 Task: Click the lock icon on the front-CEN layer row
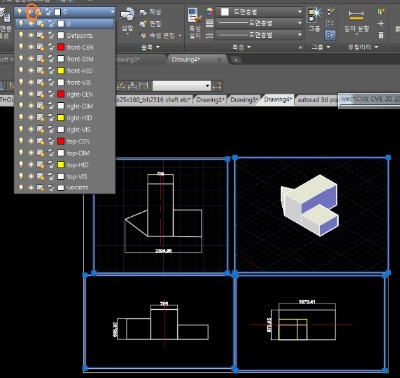(51, 47)
